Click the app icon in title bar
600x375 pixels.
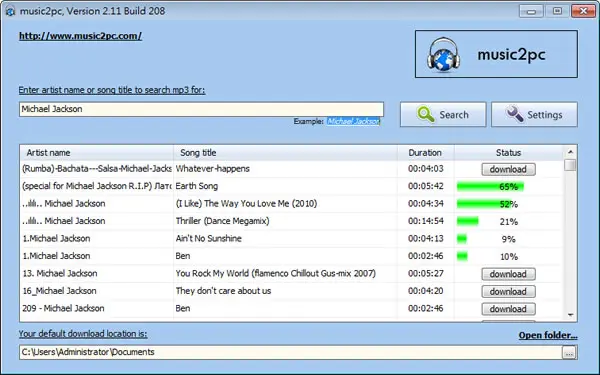pos(10,11)
